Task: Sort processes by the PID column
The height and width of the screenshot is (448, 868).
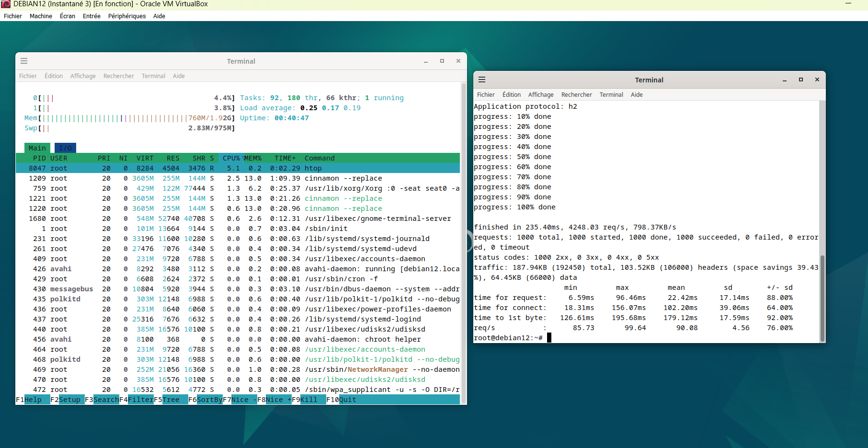Action: click(x=39, y=158)
